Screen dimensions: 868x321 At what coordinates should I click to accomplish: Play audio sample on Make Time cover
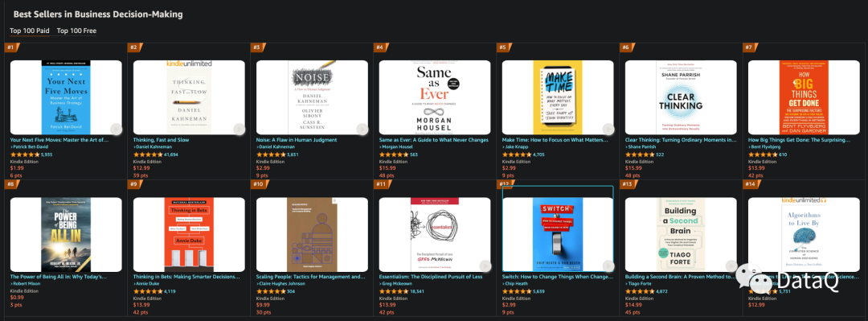(608, 129)
